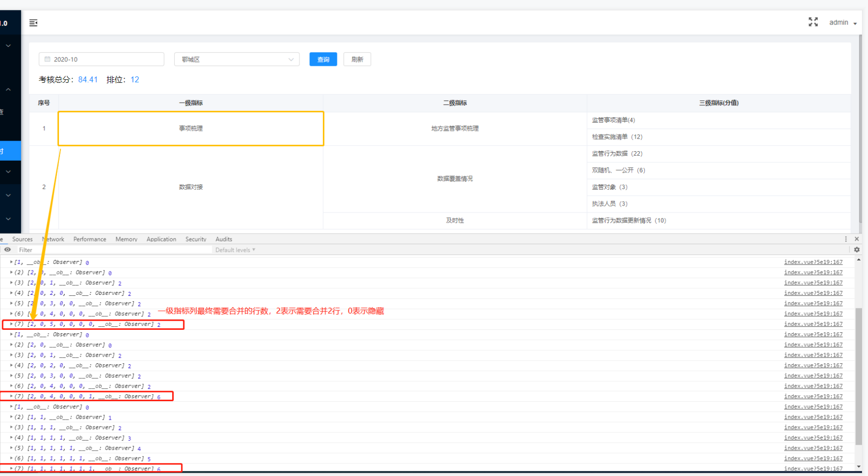Click the ranking value 12
868x476 pixels.
(x=135, y=80)
